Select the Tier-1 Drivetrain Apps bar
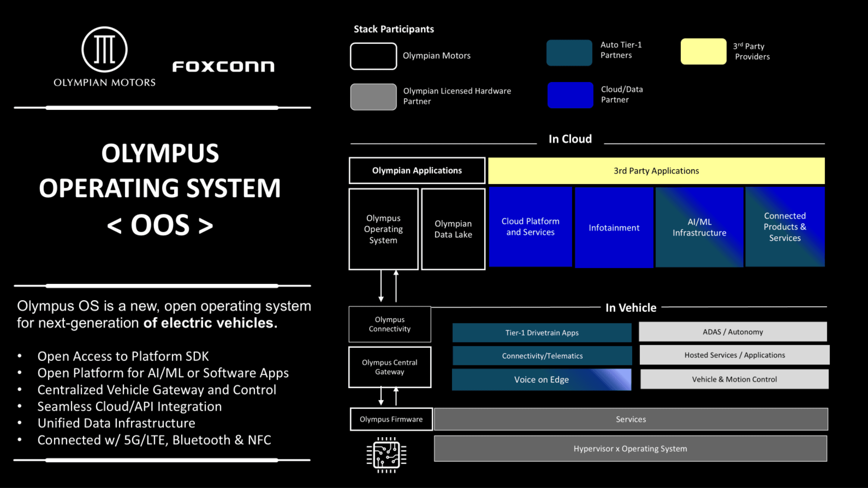Image resolution: width=868 pixels, height=488 pixels. pyautogui.click(x=542, y=333)
